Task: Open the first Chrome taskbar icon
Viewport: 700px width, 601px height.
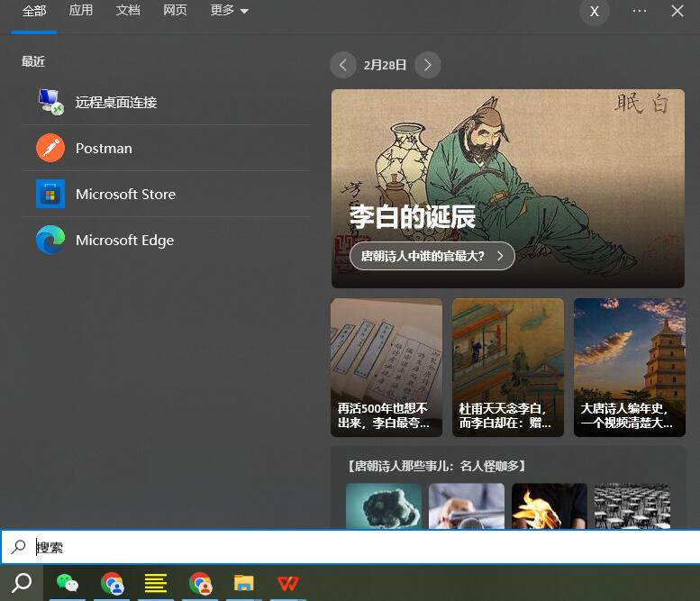Action: pyautogui.click(x=112, y=583)
